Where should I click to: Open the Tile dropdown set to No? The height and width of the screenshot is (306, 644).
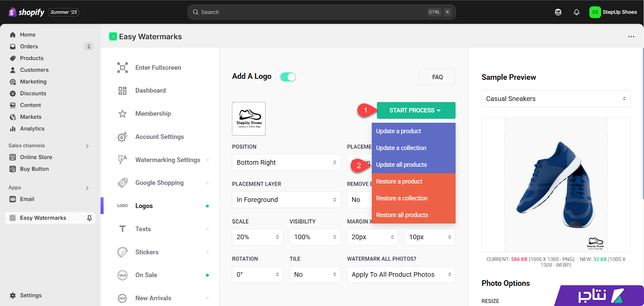pos(315,275)
